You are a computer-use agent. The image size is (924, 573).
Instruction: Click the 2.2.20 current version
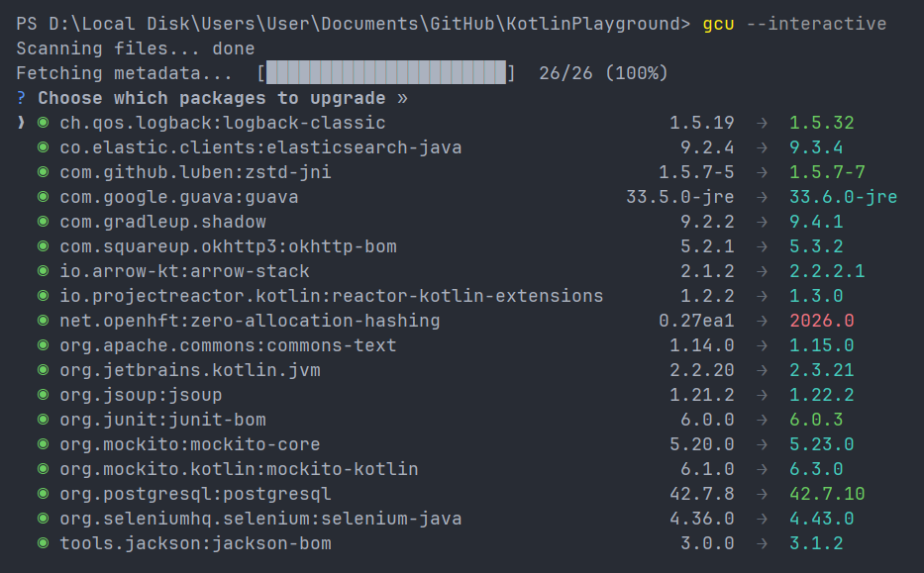point(702,370)
